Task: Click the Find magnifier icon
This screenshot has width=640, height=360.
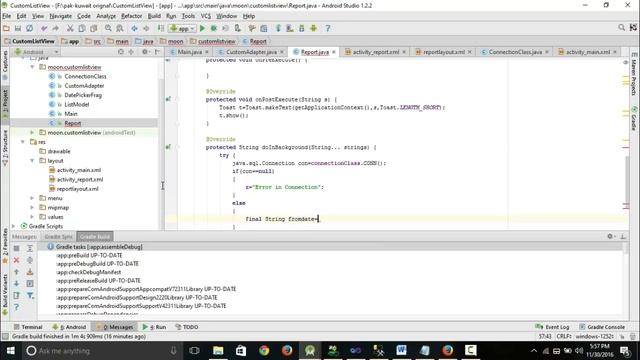Action: (108, 28)
